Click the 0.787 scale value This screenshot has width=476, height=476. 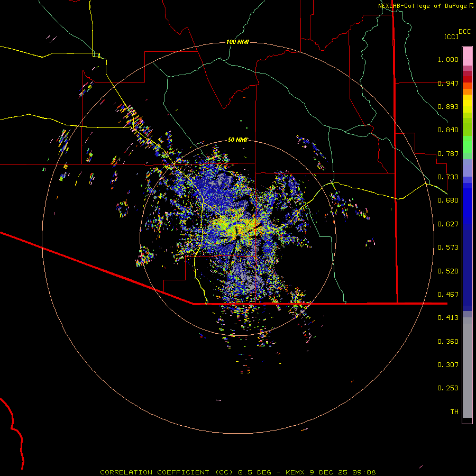pyautogui.click(x=448, y=153)
